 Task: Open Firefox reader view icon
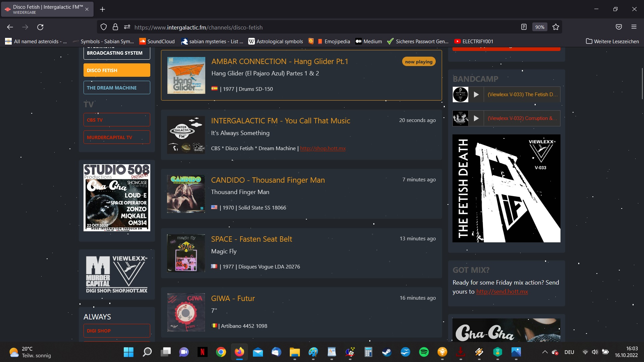pos(524,27)
